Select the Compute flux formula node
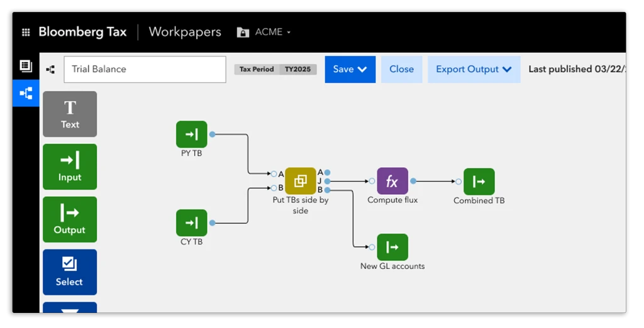Image resolution: width=644 pixels, height=328 pixels. (392, 181)
